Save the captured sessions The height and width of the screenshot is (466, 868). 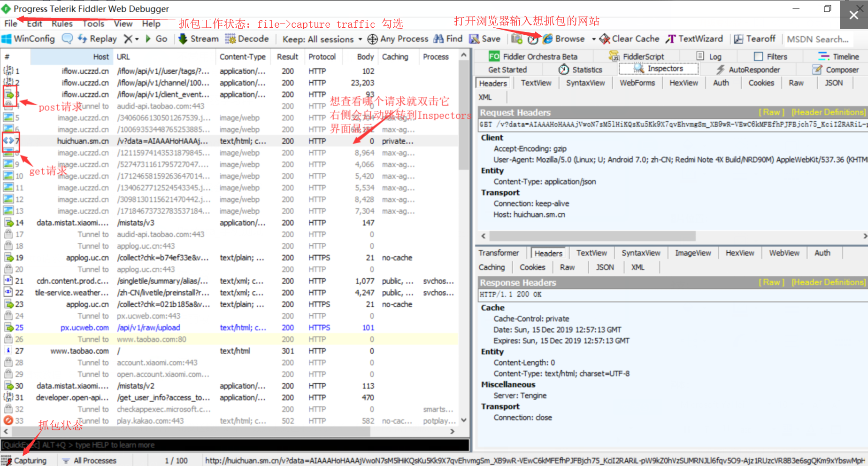(485, 39)
